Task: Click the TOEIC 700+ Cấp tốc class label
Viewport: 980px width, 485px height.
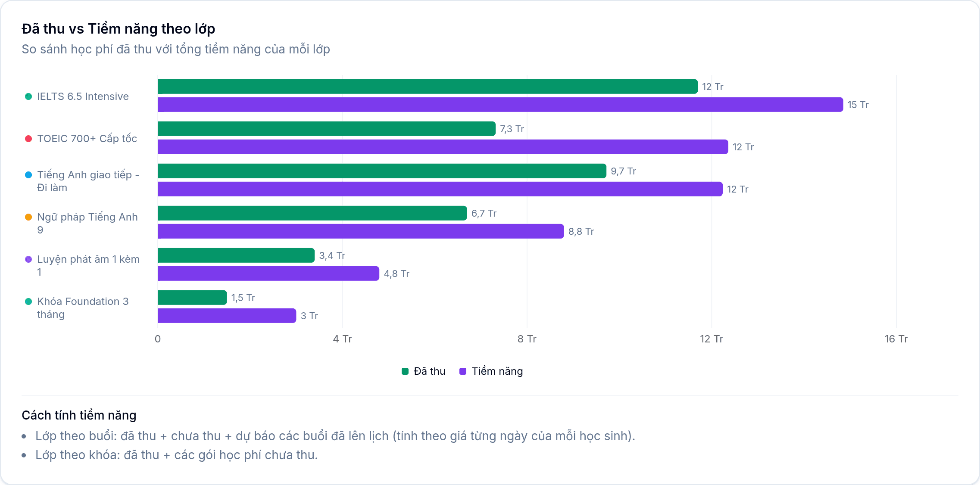Action: 87,139
